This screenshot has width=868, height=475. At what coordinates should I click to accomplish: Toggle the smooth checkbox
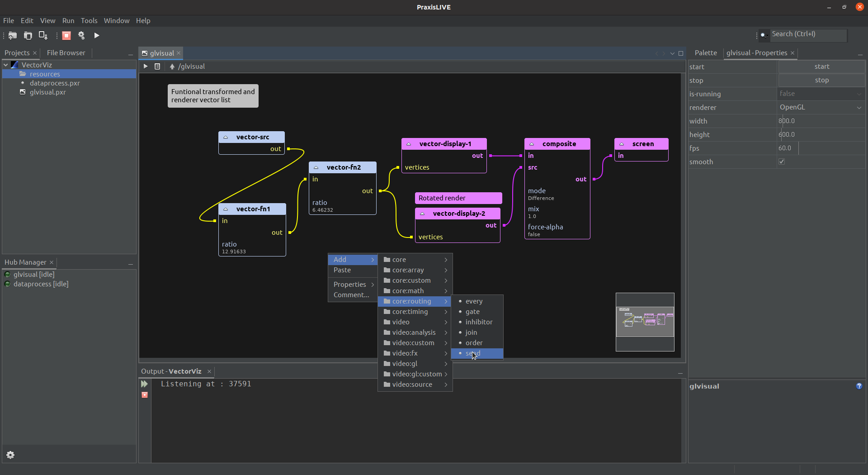(782, 161)
